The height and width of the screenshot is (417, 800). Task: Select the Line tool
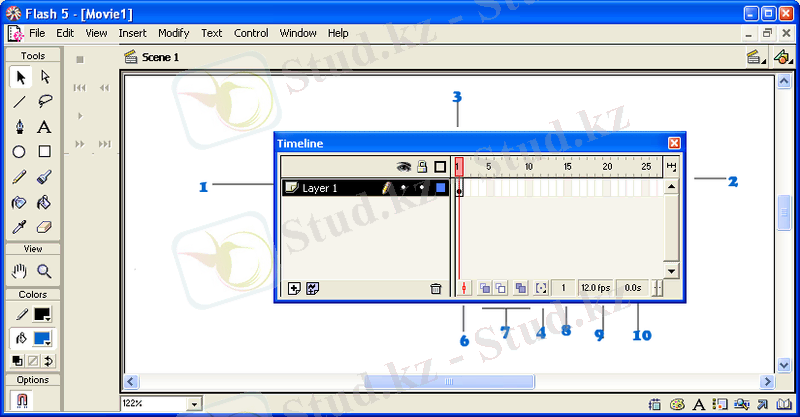19,102
